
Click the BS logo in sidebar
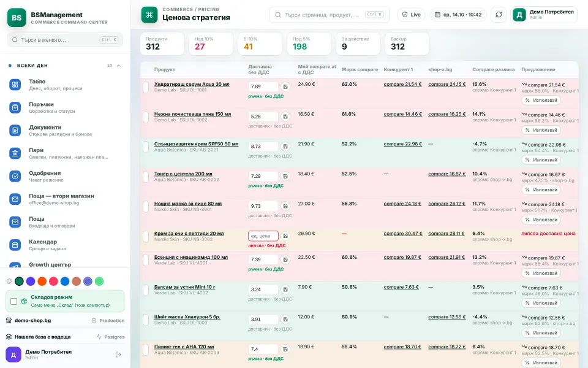pos(17,17)
